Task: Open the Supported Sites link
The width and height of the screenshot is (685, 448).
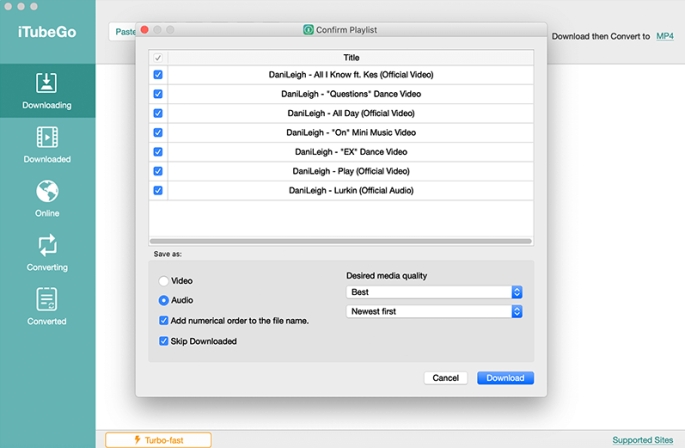Action: 643,440
